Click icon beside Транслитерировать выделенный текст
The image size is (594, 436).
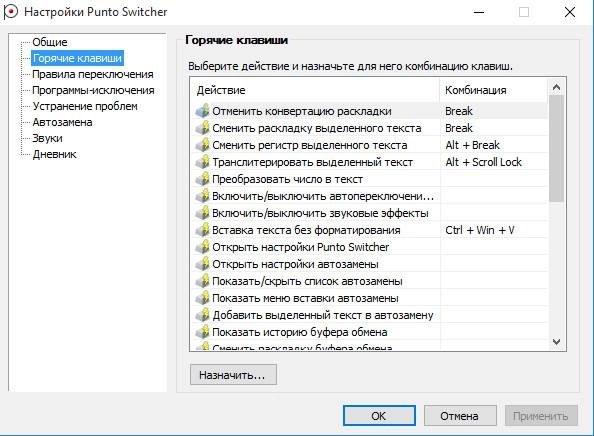click(203, 162)
